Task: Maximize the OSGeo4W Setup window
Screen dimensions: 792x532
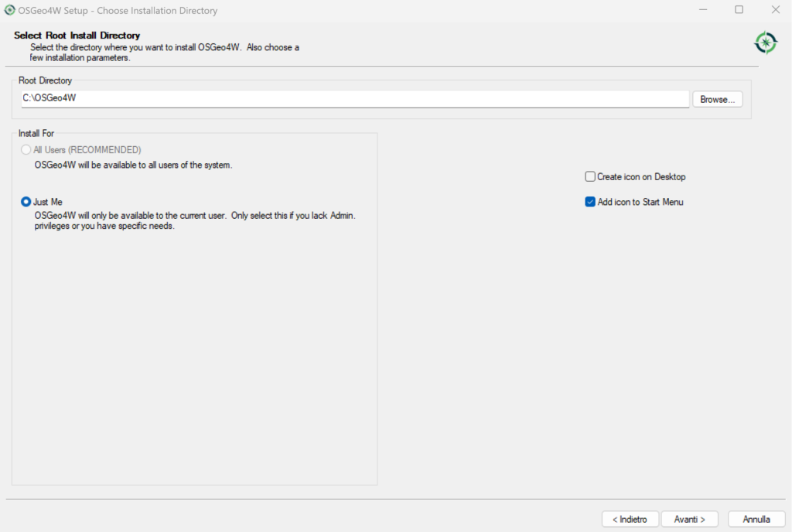Action: pos(739,9)
